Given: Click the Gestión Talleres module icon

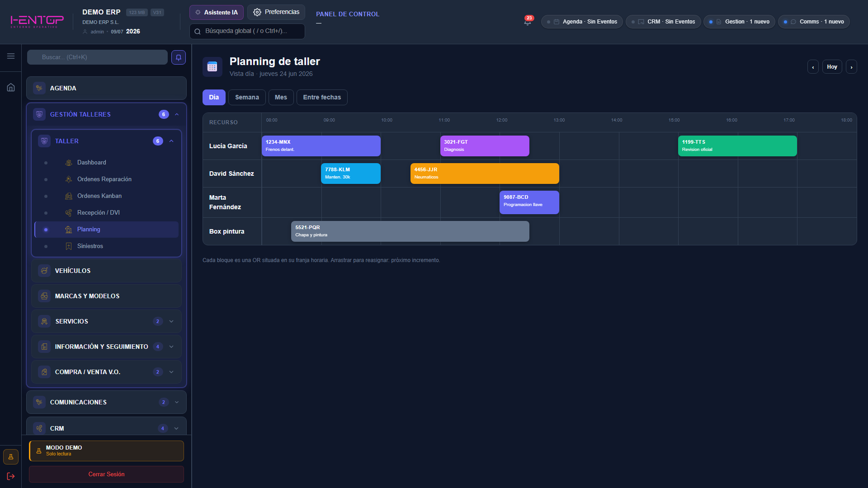Looking at the screenshot, I should [x=39, y=114].
